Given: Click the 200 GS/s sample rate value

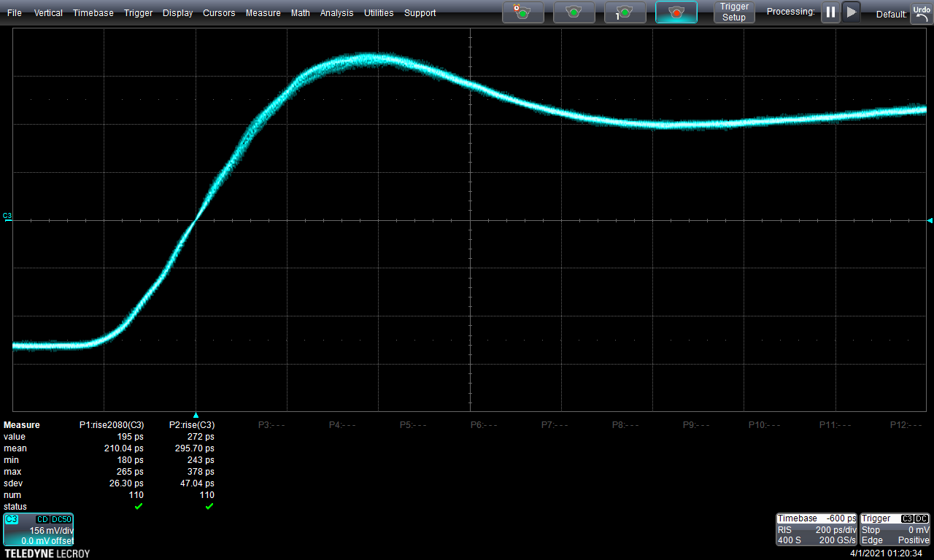Looking at the screenshot, I should click(838, 540).
